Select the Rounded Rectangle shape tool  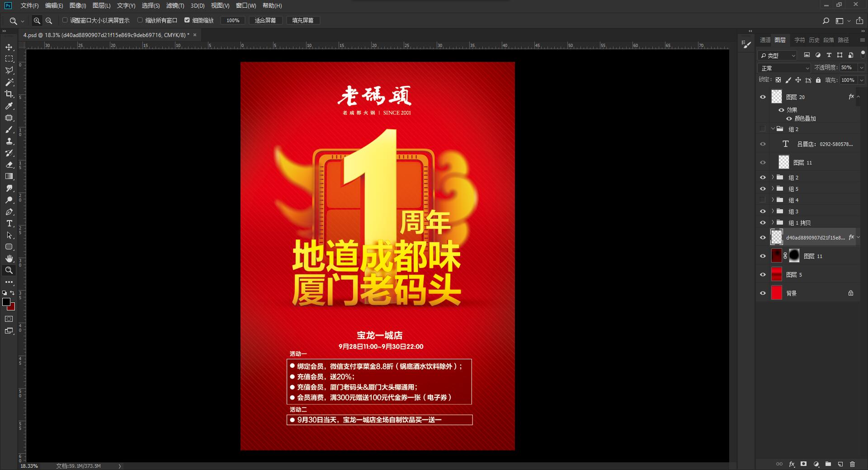[x=9, y=247]
